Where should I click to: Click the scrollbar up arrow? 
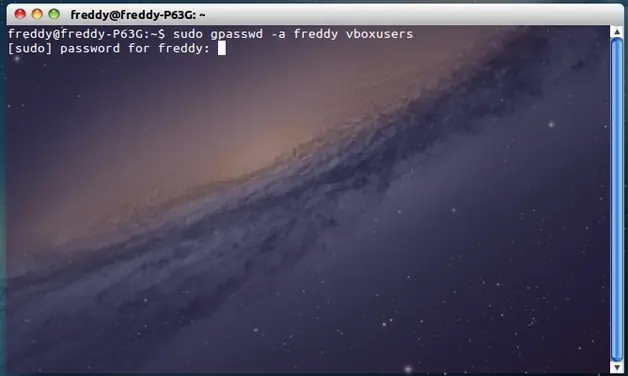click(617, 32)
